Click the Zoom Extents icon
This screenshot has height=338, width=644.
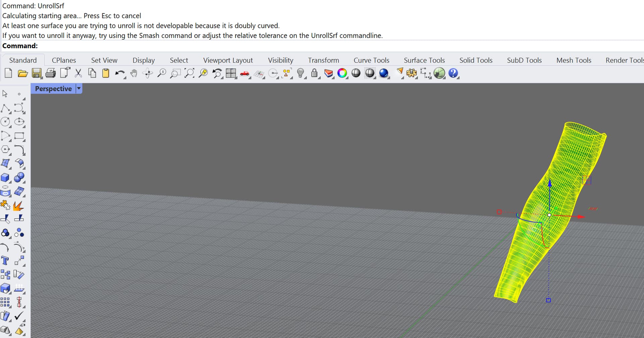click(190, 73)
